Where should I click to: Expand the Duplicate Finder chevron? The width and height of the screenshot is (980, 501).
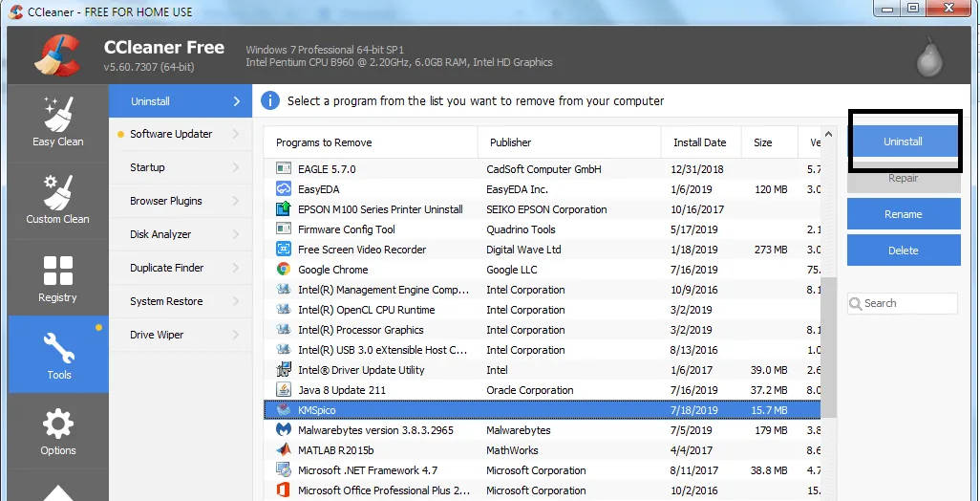tap(236, 268)
